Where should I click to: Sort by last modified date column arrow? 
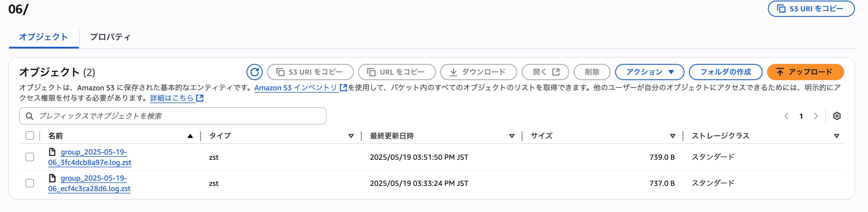pos(512,136)
